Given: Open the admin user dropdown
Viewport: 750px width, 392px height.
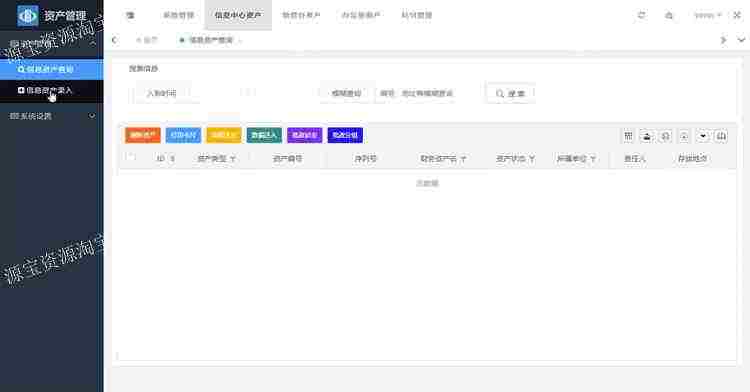Looking at the screenshot, I should coord(707,15).
